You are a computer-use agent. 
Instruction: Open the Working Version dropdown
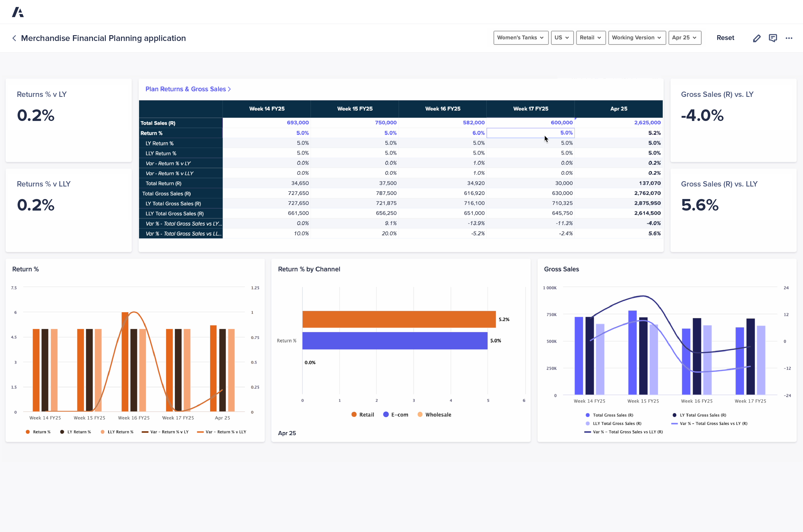coord(637,38)
